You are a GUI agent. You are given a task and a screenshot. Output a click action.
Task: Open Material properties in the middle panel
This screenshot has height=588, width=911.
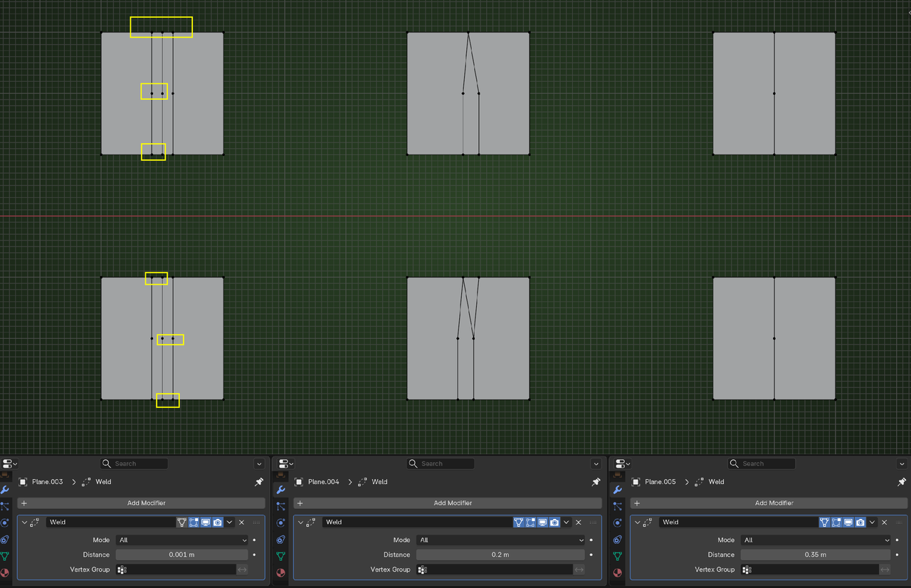point(280,572)
